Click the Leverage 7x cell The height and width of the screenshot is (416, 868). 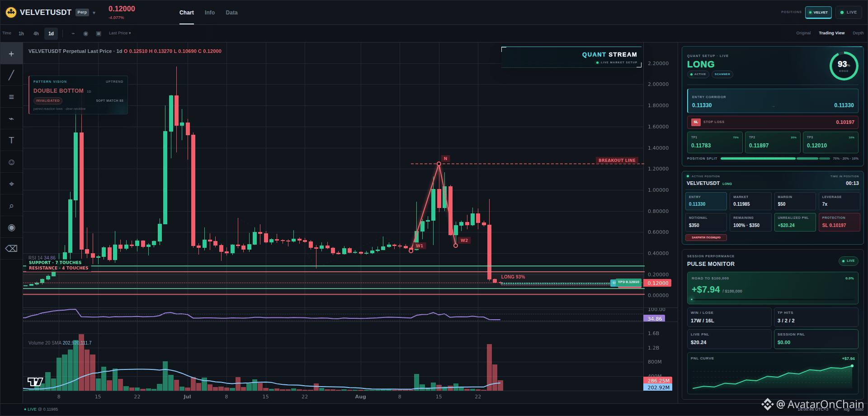coord(840,201)
